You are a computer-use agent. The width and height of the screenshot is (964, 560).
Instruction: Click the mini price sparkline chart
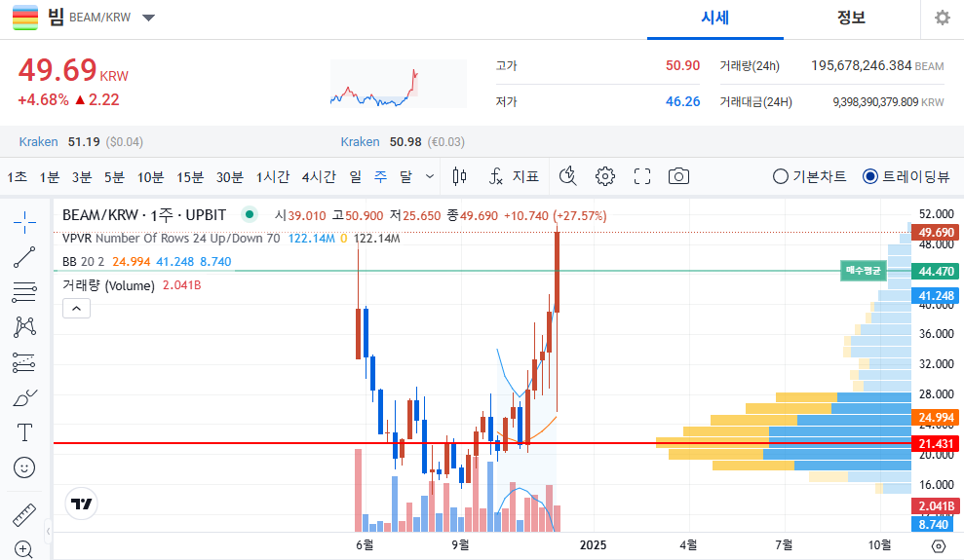(x=399, y=84)
